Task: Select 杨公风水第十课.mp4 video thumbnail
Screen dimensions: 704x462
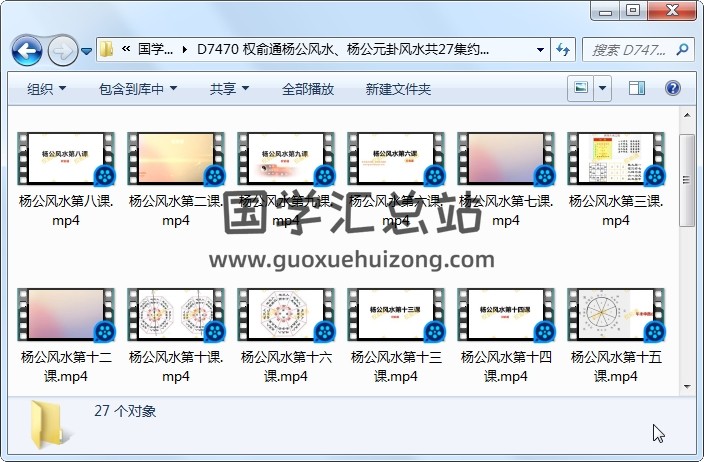Action: point(176,314)
